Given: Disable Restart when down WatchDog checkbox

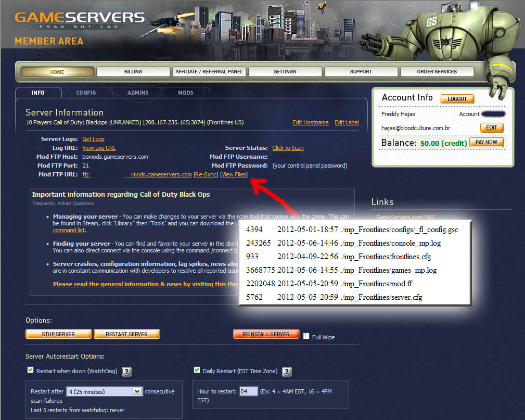Looking at the screenshot, I should tap(31, 370).
